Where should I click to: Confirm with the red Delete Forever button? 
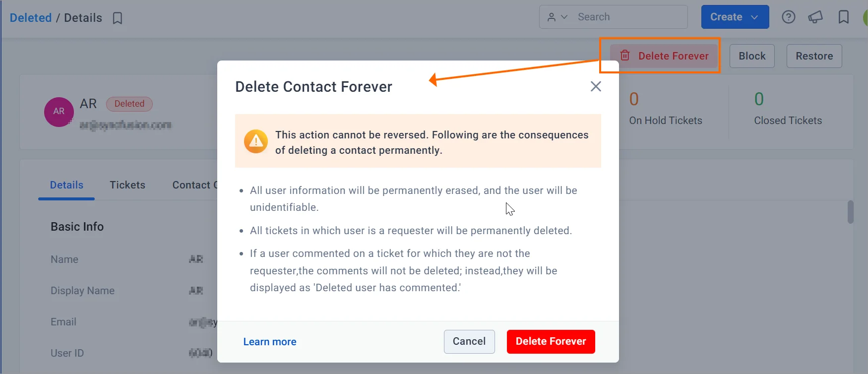point(551,341)
